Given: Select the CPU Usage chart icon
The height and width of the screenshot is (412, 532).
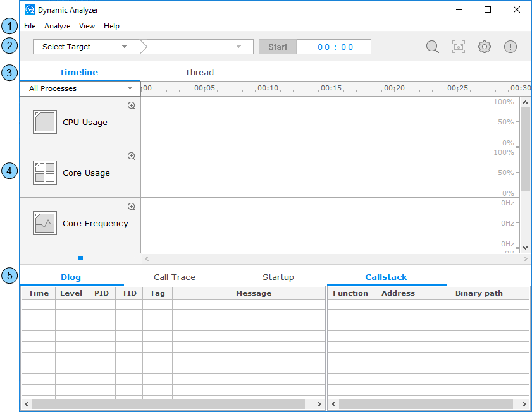Looking at the screenshot, I should [44, 122].
